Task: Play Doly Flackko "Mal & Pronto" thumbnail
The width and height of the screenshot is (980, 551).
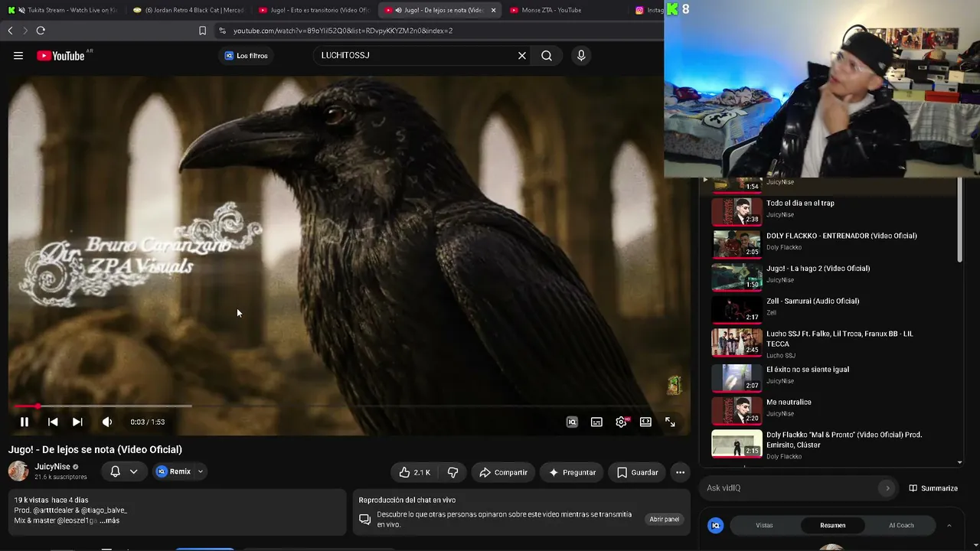Action: pos(737,443)
